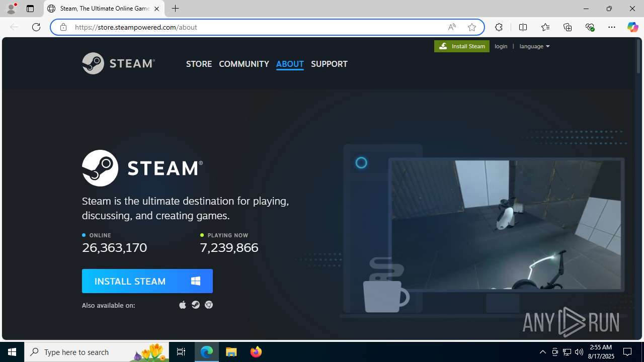Select the Steam, The Ultimate Online Game tab

point(104,9)
